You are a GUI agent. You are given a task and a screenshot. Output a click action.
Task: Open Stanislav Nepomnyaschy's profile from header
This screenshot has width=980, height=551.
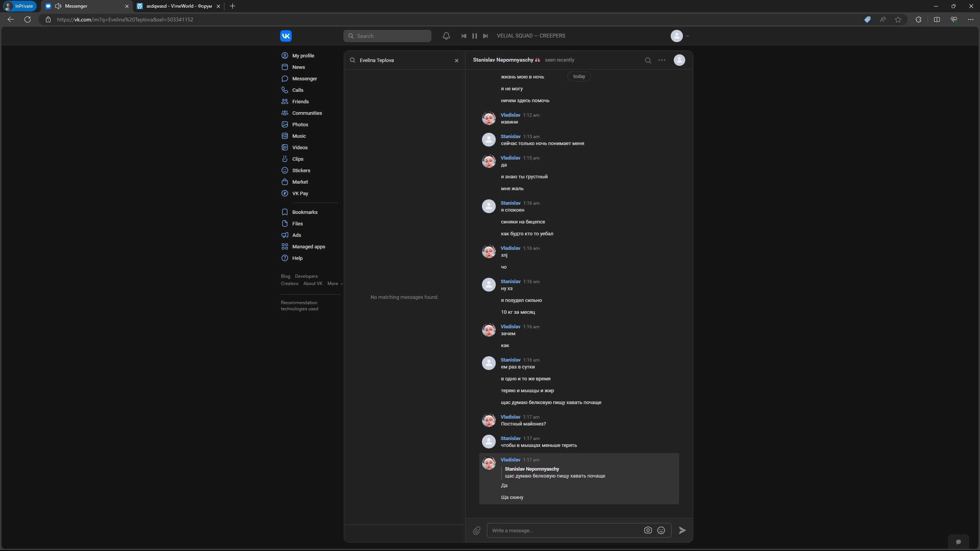[503, 60]
